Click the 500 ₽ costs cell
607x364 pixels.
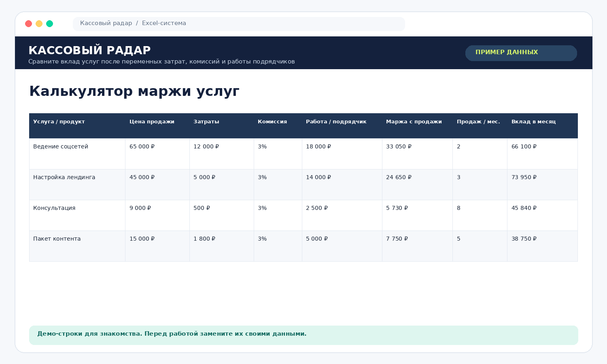(222, 215)
